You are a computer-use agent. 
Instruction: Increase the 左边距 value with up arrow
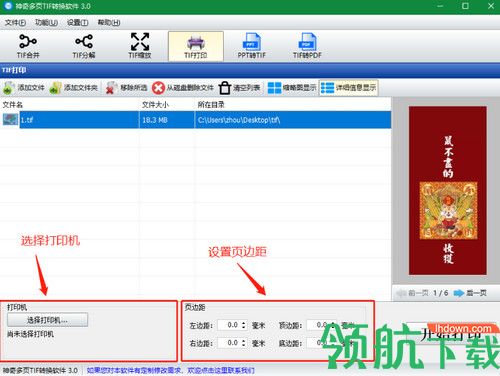244,323
